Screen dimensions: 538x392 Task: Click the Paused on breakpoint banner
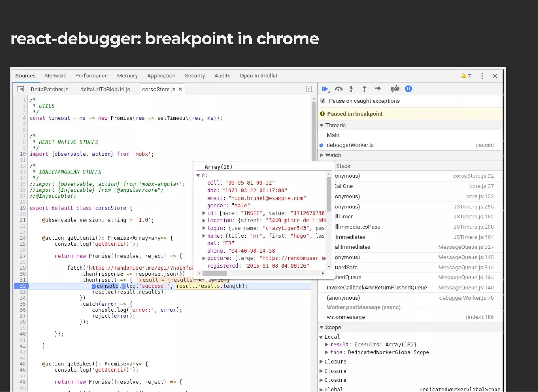(x=410, y=114)
